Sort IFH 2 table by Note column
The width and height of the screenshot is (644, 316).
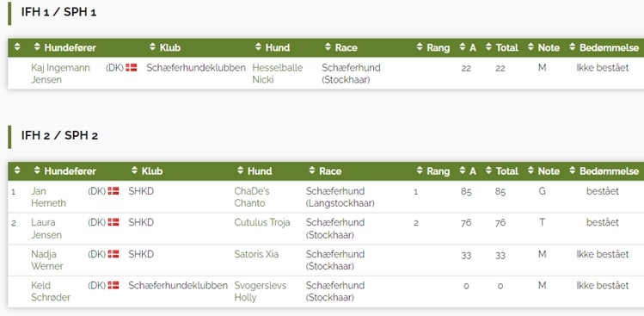click(x=543, y=171)
